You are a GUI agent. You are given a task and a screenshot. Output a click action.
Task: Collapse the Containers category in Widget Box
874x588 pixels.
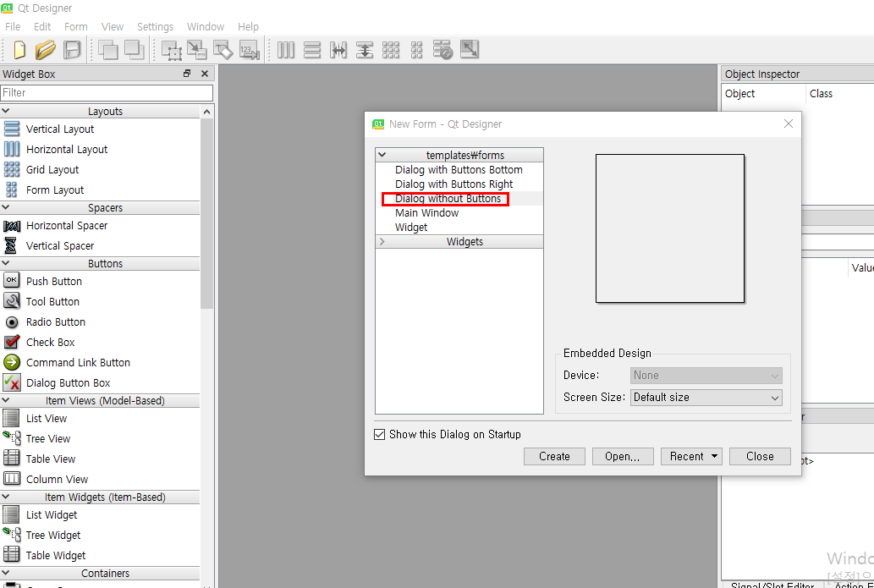6,573
